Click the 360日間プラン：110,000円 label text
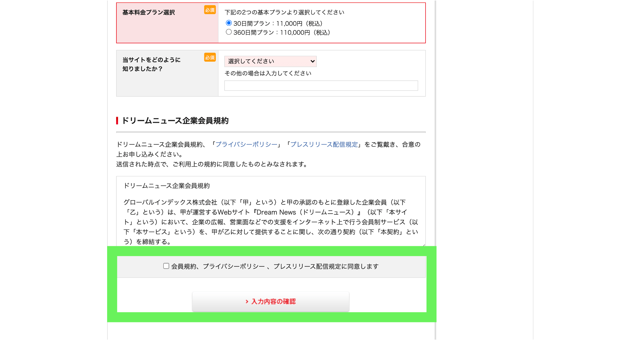The width and height of the screenshot is (644, 340). 281,32
